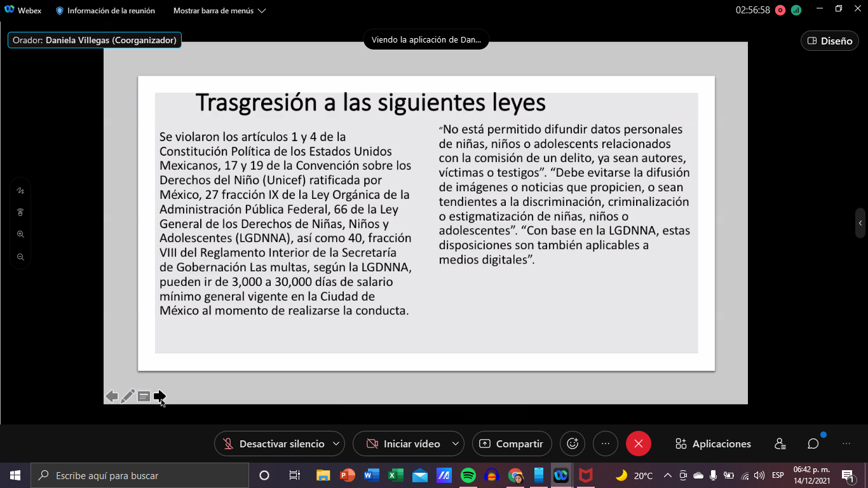Image resolution: width=868 pixels, height=488 pixels.
Task: Zoom out of the shared content
Action: click(20, 257)
